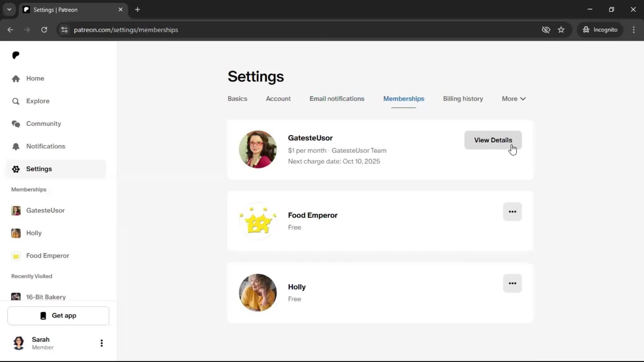
Task: Open 16-Bit Bakery under Recently Visited
Action: [56, 297]
